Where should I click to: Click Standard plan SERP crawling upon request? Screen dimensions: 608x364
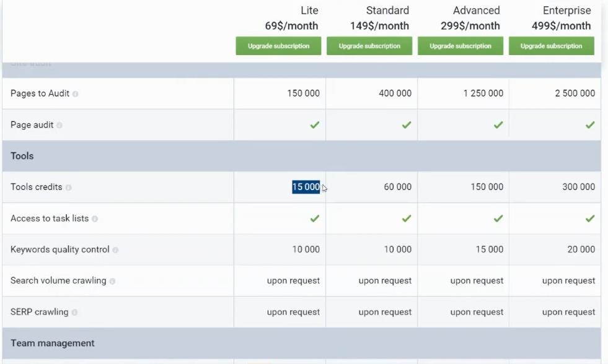[385, 312]
